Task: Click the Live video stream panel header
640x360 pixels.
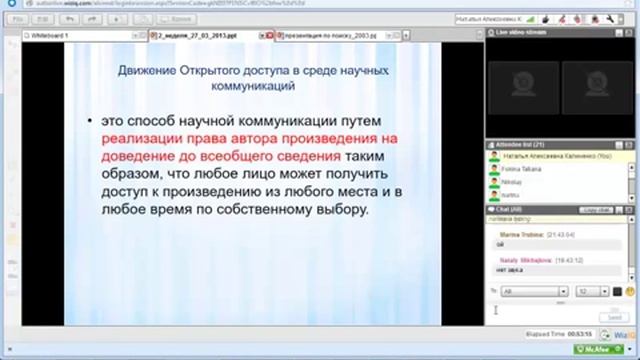Action: 560,32
